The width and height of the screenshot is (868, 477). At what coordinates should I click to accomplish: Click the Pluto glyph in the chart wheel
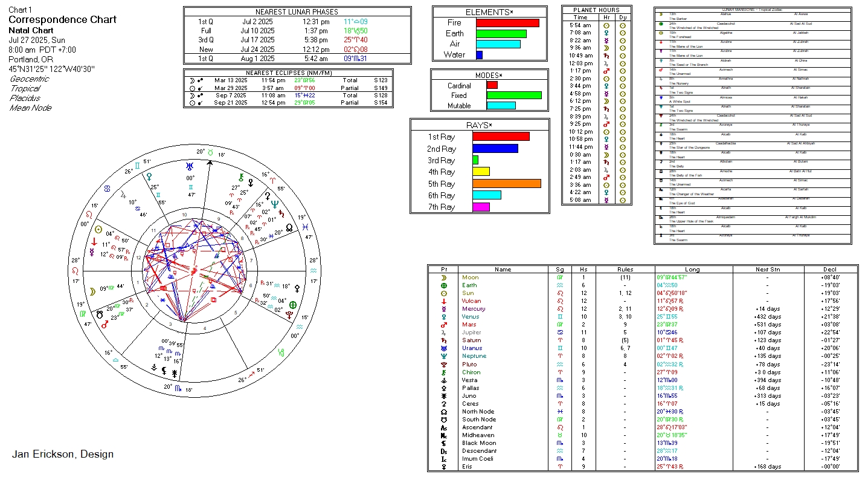point(291,316)
